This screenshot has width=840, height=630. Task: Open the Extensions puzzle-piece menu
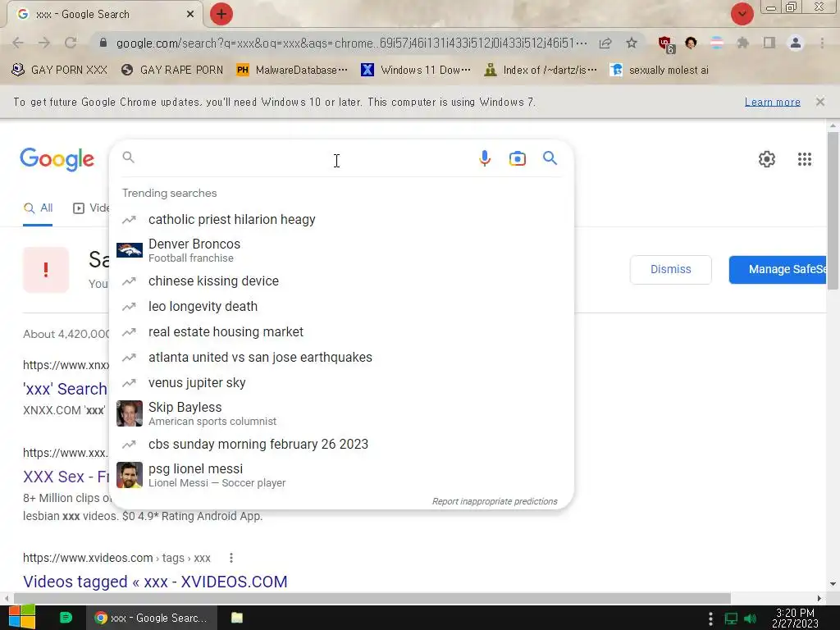point(742,43)
